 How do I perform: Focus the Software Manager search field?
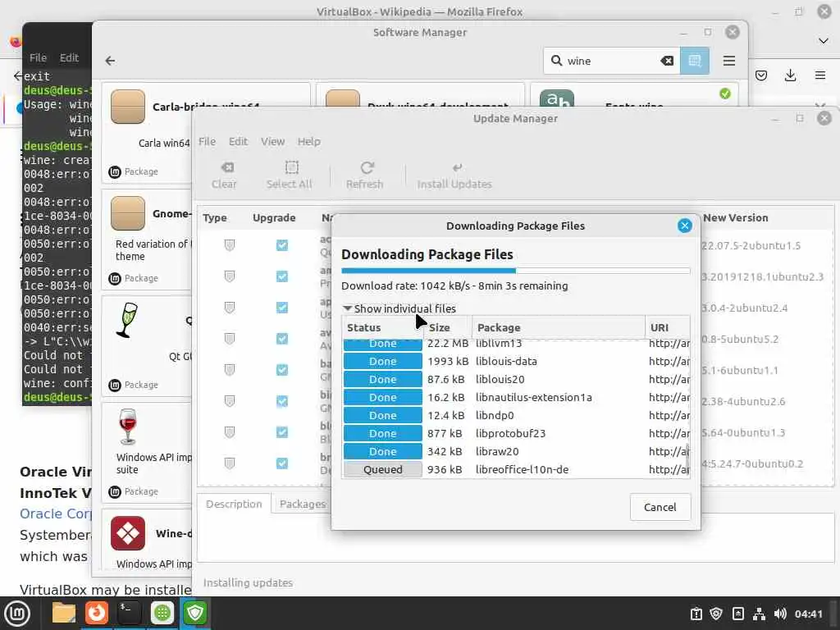click(610, 61)
